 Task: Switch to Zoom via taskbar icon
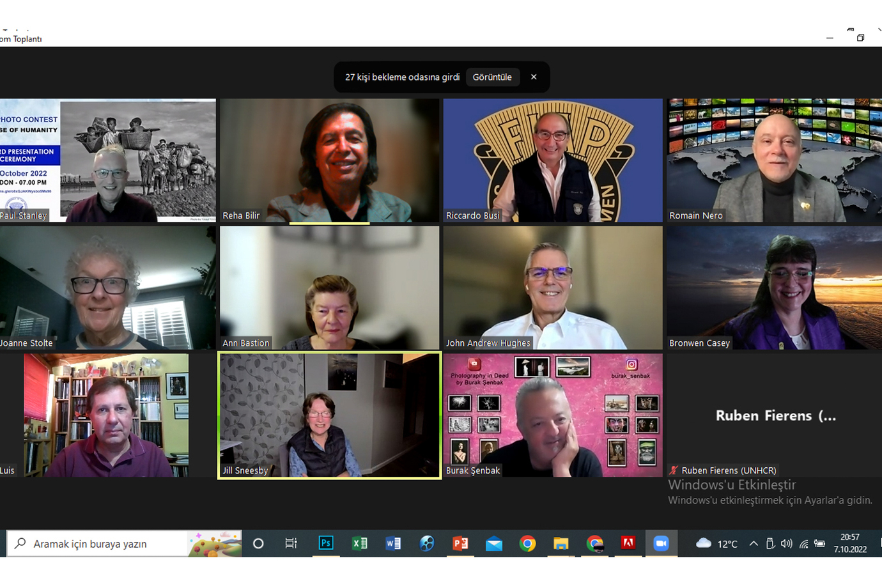click(x=660, y=543)
